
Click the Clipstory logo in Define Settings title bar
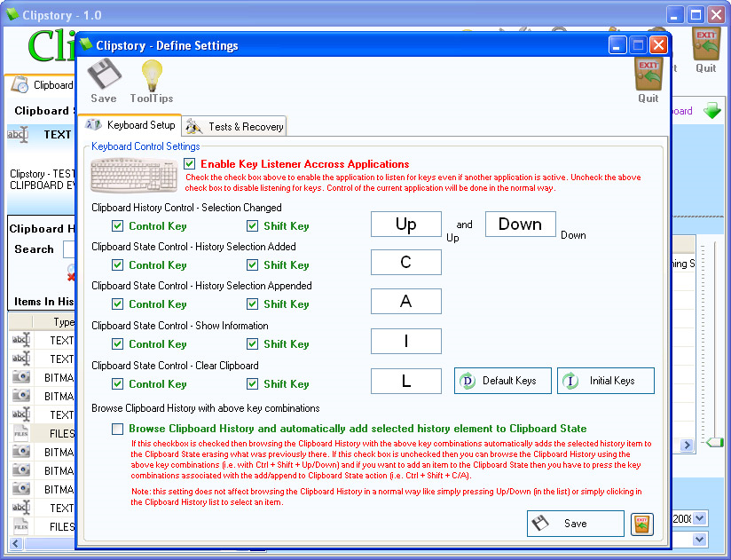[x=86, y=44]
